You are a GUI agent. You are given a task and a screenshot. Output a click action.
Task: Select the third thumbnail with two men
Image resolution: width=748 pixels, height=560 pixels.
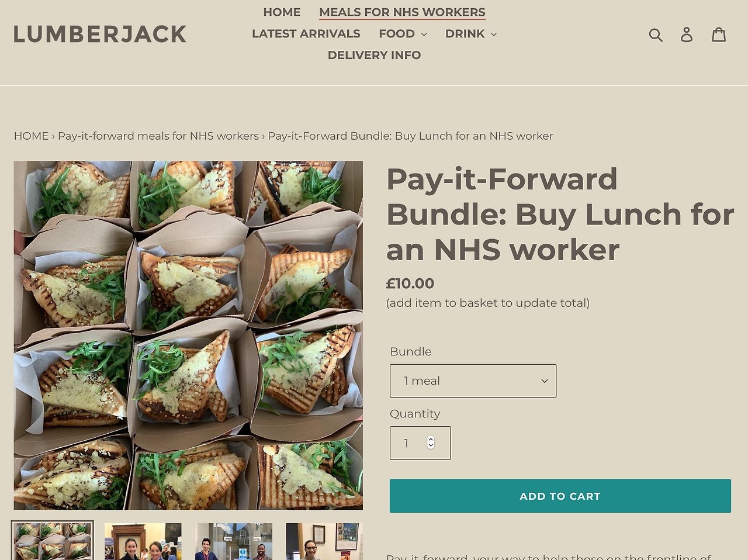234,541
